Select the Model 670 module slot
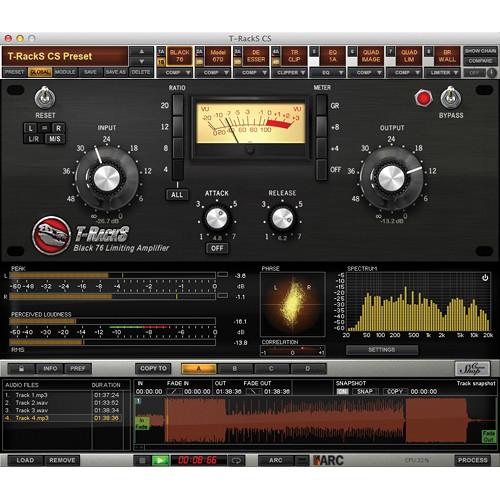 tap(218, 56)
